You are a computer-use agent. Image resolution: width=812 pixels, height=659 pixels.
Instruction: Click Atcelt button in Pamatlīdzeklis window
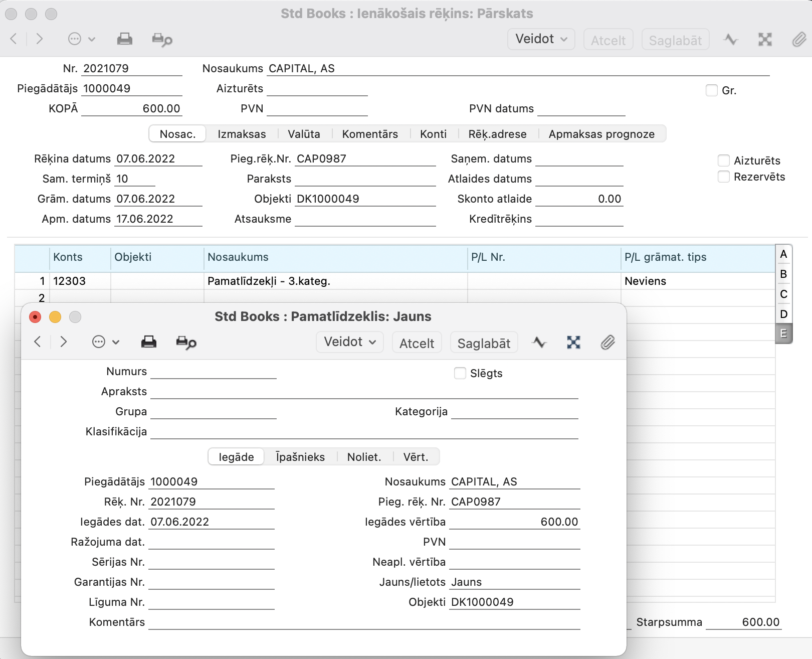[417, 343]
